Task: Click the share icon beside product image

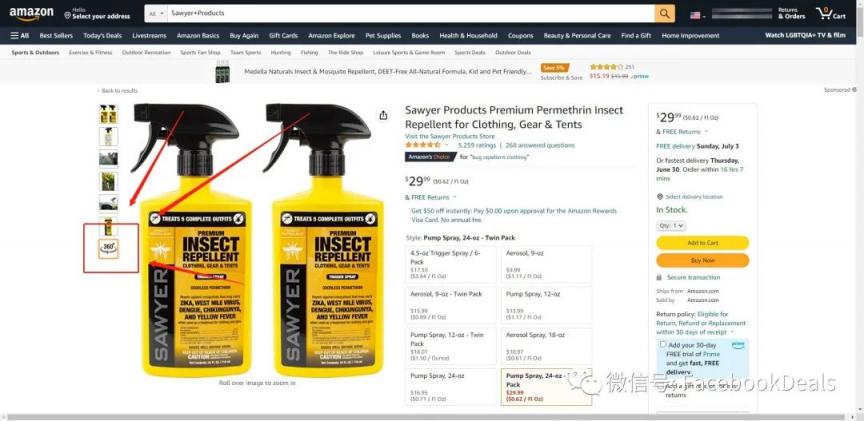Action: point(384,115)
